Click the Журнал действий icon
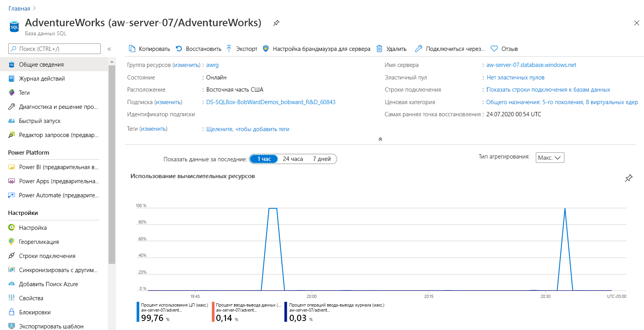644x330 pixels. click(11, 79)
